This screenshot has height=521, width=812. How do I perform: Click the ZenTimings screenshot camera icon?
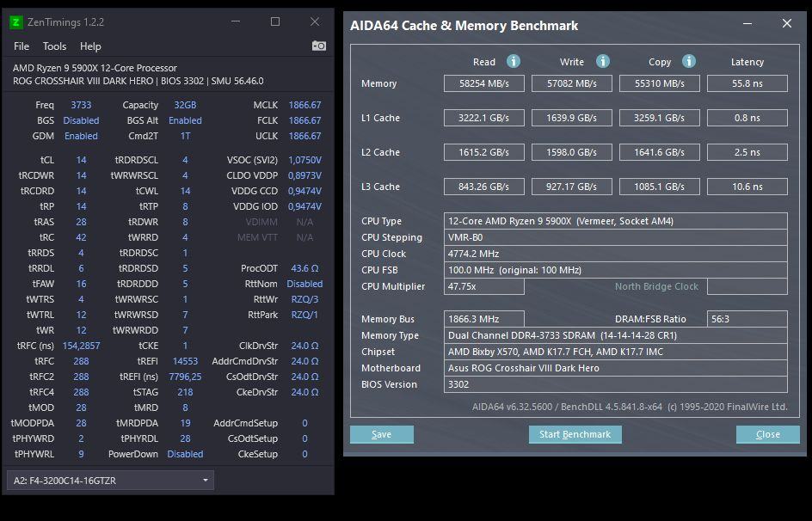pyautogui.click(x=319, y=46)
